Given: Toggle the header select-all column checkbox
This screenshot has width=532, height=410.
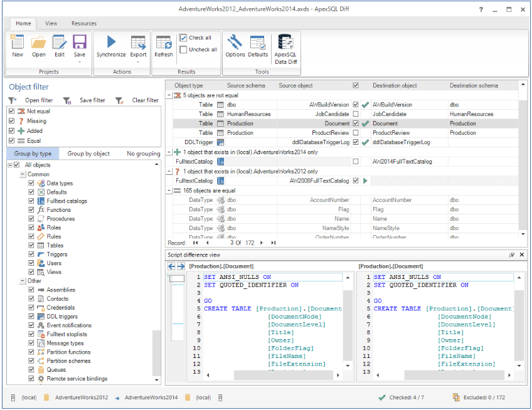Looking at the screenshot, I should [356, 85].
